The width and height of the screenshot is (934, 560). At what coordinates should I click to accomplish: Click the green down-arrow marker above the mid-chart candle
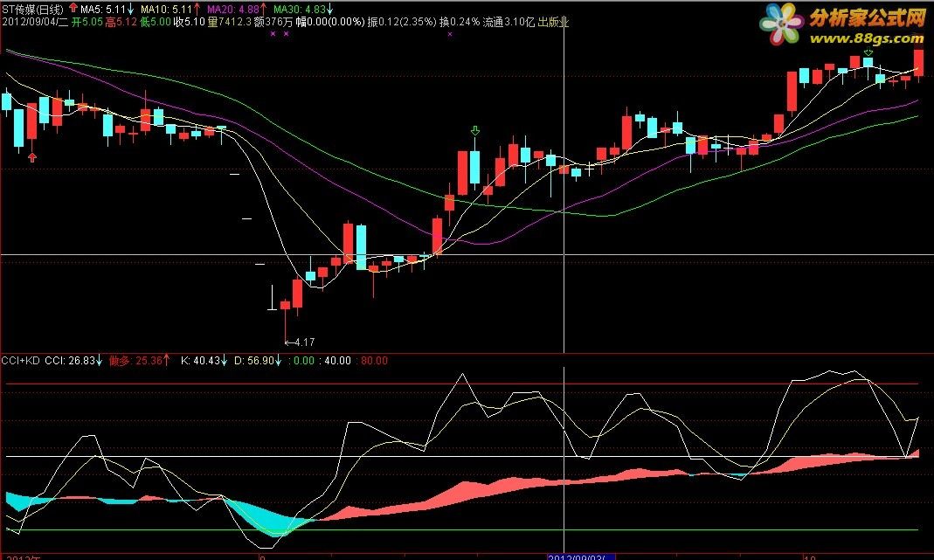point(474,130)
